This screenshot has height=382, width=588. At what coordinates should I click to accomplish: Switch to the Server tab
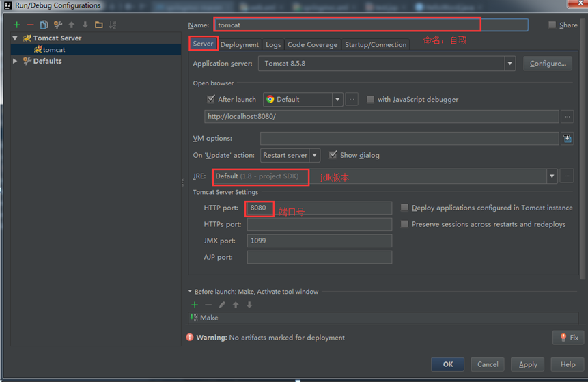point(204,44)
